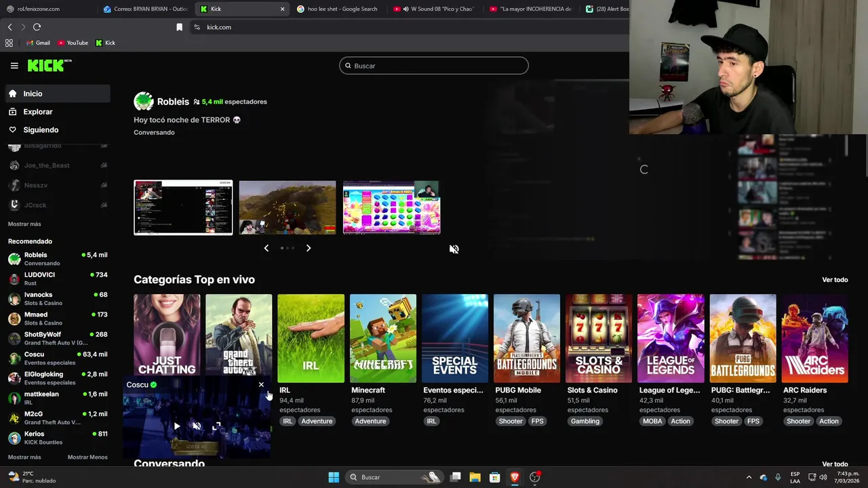Open mattkeelan recommended channel
The width and height of the screenshot is (868, 488).
[58, 398]
